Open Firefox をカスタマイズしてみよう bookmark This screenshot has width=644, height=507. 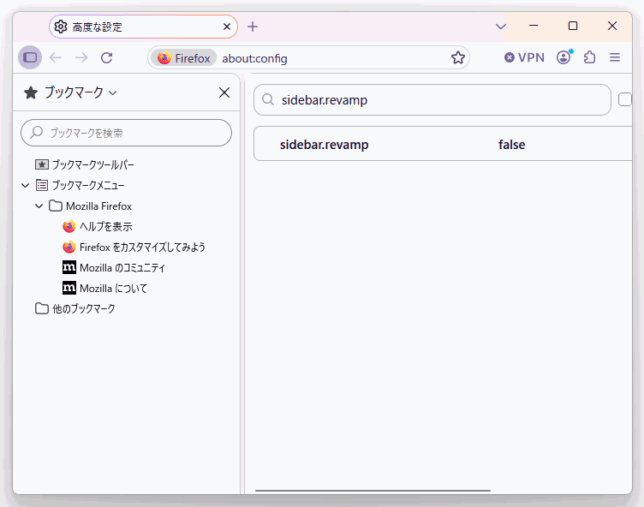point(134,247)
